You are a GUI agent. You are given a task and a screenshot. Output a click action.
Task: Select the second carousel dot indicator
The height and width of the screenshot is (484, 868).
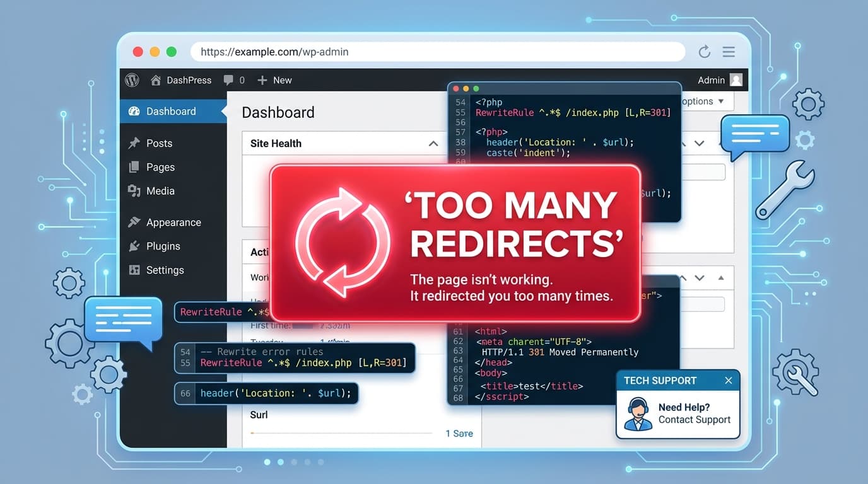(x=281, y=462)
